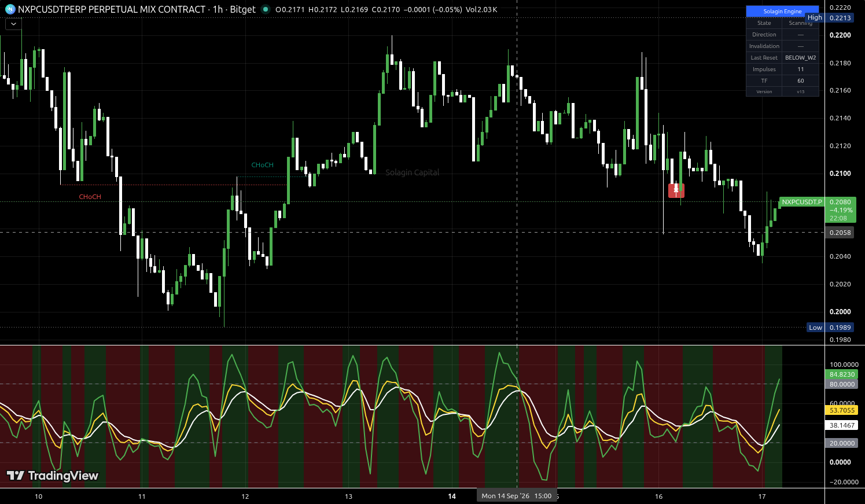This screenshot has height=504, width=865.
Task: Click the green market status dot
Action: (x=266, y=9)
